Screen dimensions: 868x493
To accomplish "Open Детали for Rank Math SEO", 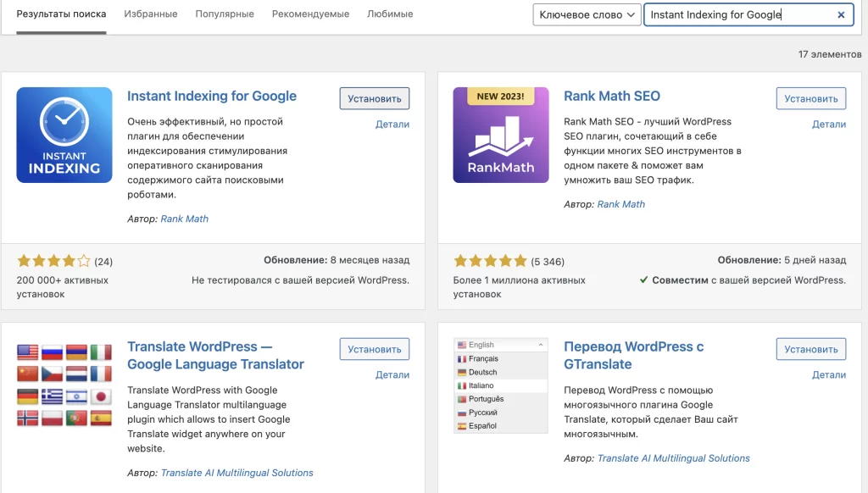I will (x=829, y=124).
